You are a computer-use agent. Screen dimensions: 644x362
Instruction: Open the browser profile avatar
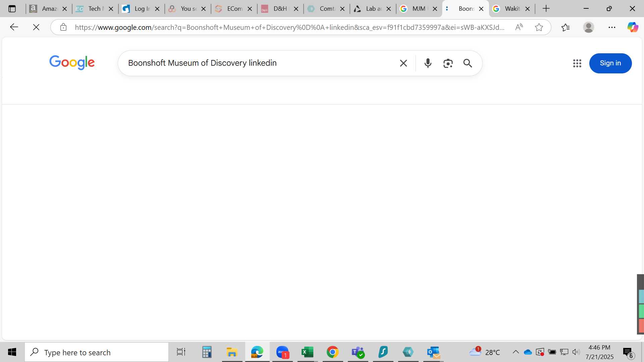(x=589, y=27)
